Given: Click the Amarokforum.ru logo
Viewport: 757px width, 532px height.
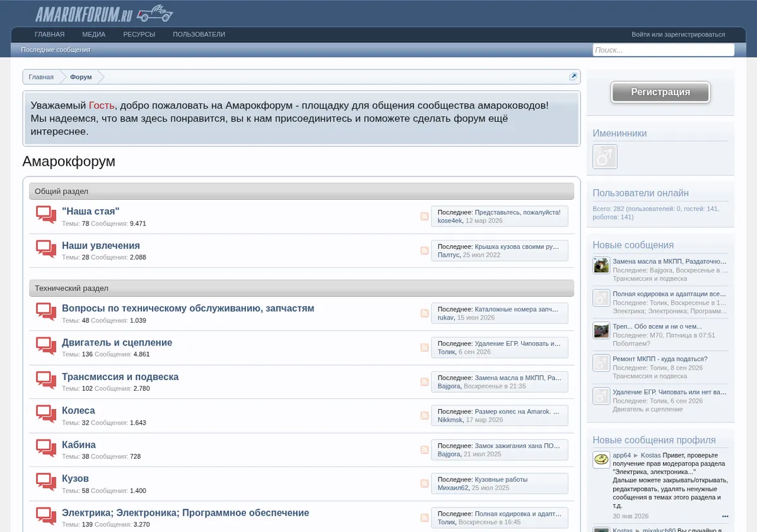Looking at the screenshot, I should tap(104, 13).
